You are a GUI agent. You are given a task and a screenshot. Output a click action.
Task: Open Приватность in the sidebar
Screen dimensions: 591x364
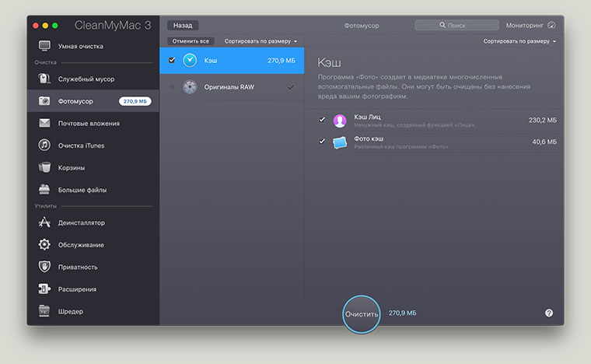pos(93,267)
